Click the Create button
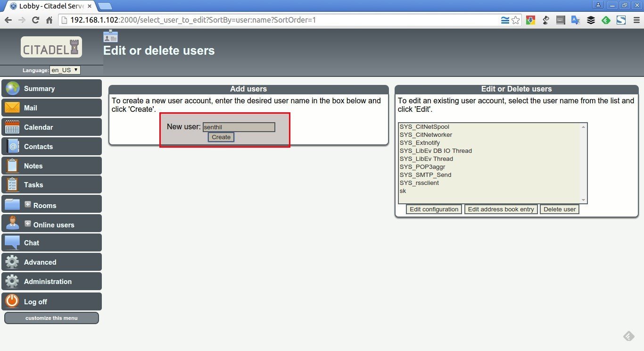644x351 pixels. point(221,137)
